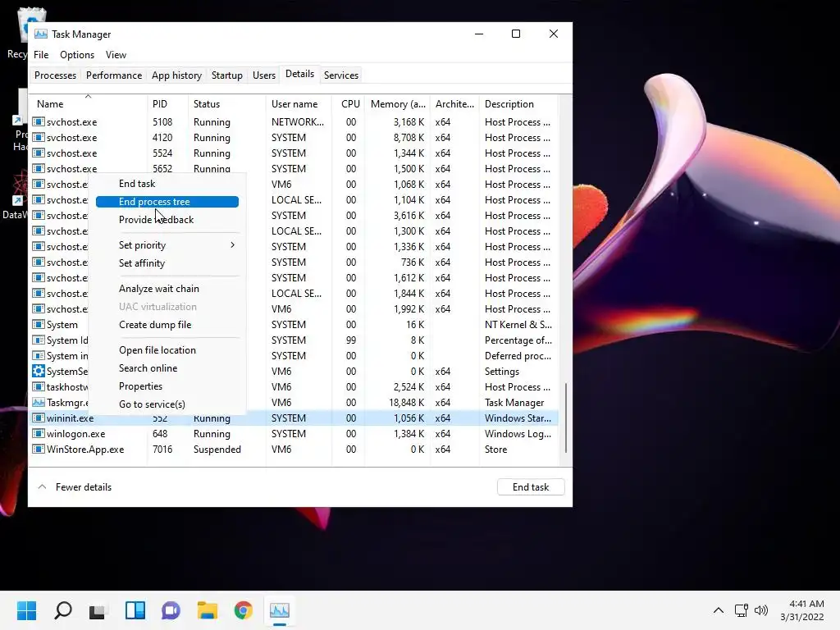Screen dimensions: 840x630
Task: Open the Windows Start menu
Action: pos(26,610)
